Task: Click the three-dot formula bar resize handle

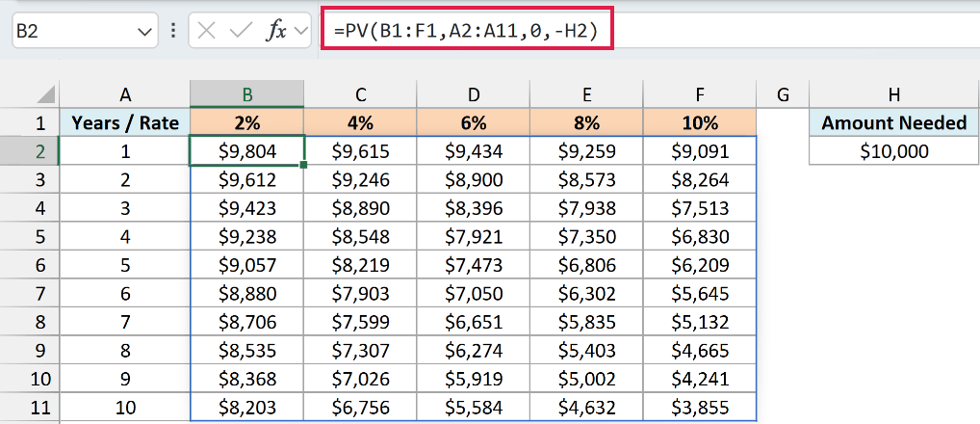Action: click(x=173, y=31)
